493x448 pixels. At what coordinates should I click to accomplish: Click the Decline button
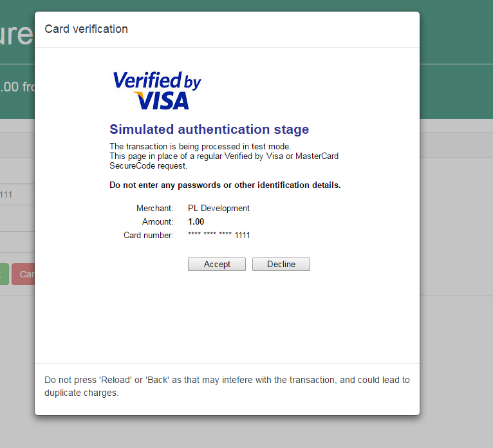(x=281, y=264)
